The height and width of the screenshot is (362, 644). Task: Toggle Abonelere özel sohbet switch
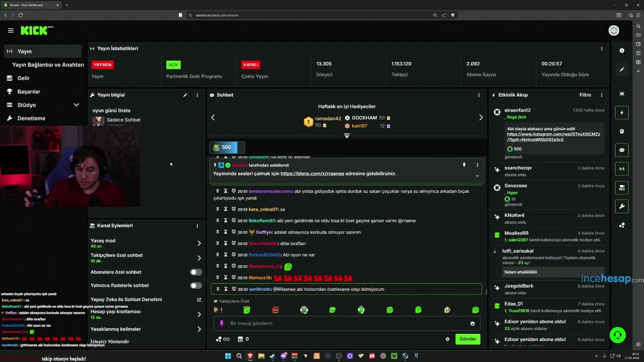tap(196, 272)
